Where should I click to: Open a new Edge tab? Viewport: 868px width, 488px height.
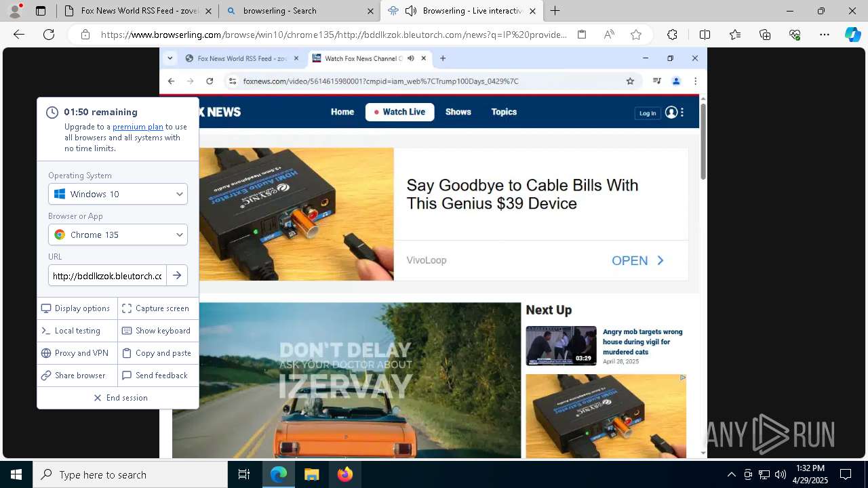coord(555,11)
